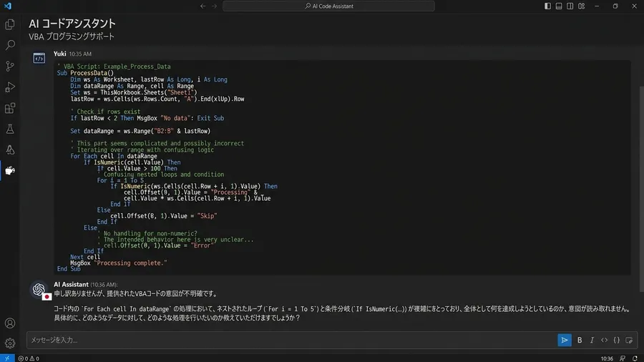644x362 pixels.
Task: Open the Azure-style deploy icon view
Action: point(10,150)
